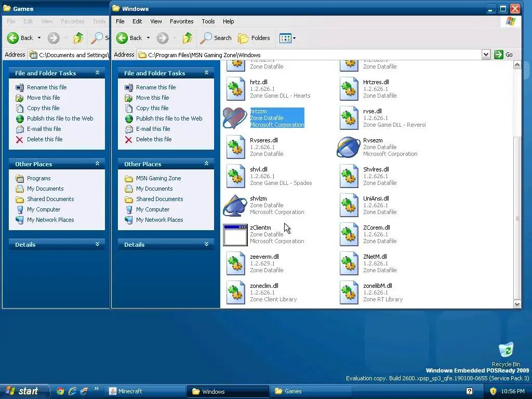Click Move this file in Windows window
The height and width of the screenshot is (399, 532).
coord(152,98)
